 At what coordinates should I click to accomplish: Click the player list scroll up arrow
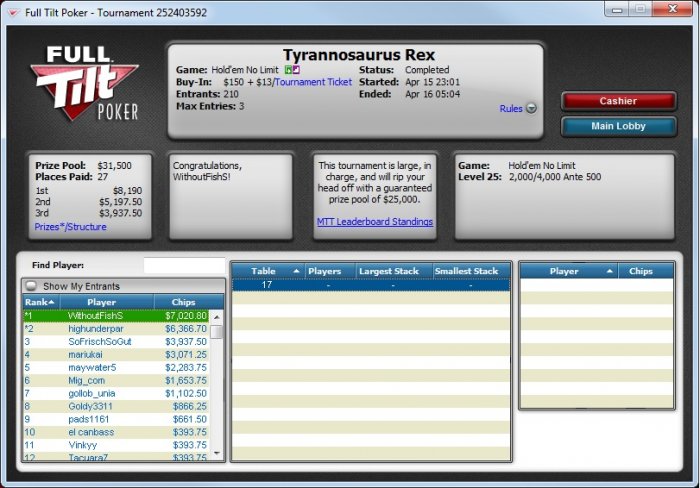click(x=217, y=317)
